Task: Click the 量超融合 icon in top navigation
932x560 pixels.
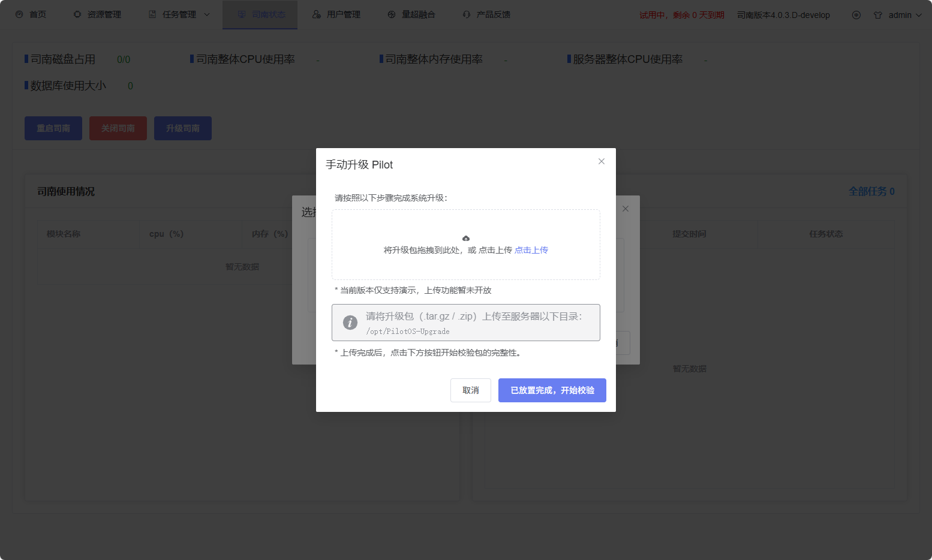Action: click(x=392, y=14)
